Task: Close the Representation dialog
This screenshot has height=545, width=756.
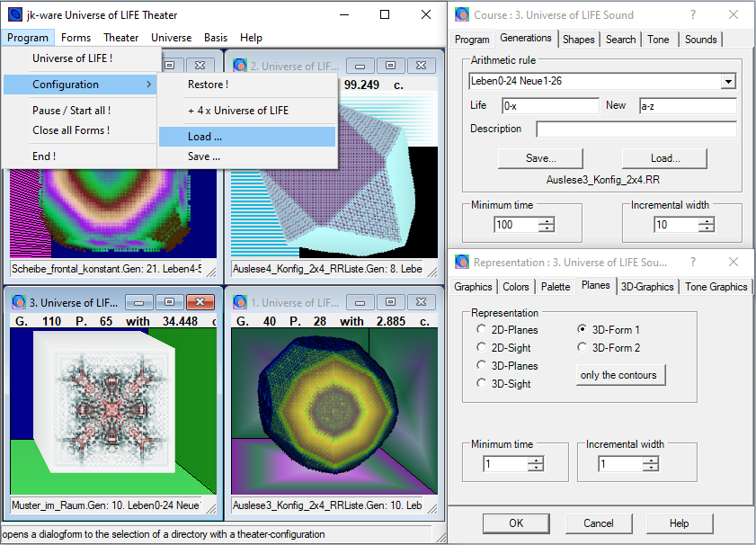Action: (734, 263)
